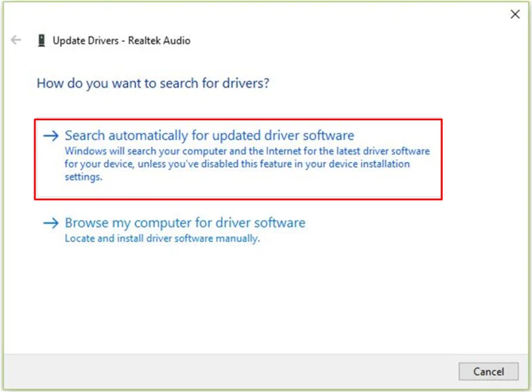Click 'How do you want to search for drivers?' heading
The width and height of the screenshot is (532, 392).
coord(153,84)
